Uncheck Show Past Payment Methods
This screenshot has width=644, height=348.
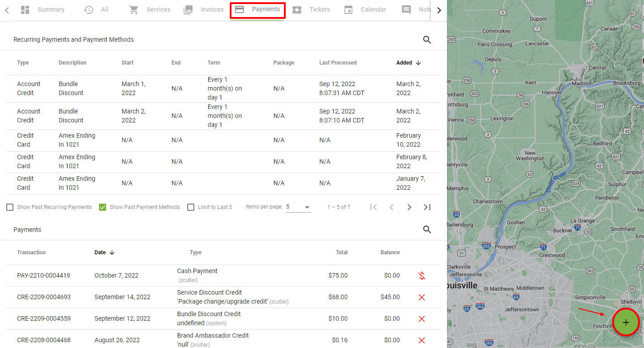coord(103,207)
